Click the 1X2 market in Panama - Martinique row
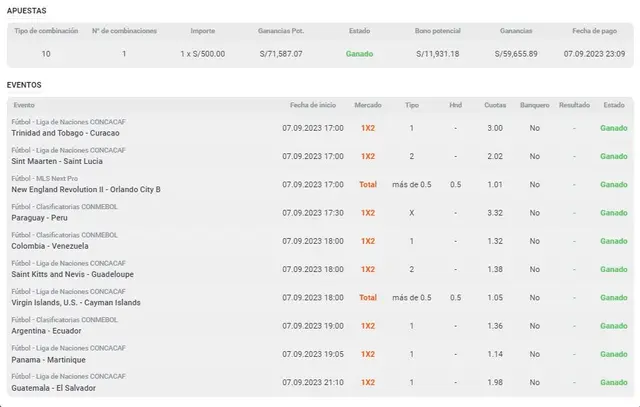Image resolution: width=640 pixels, height=407 pixels. (368, 354)
